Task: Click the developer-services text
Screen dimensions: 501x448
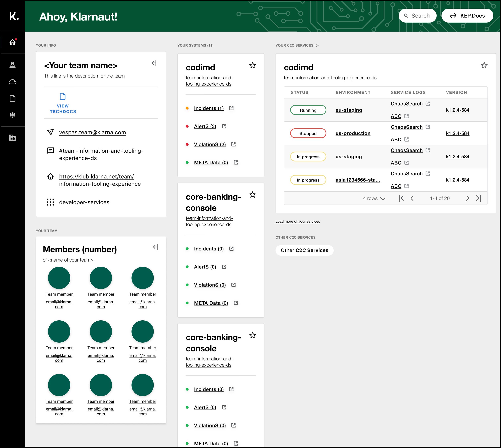Action: pos(84,202)
